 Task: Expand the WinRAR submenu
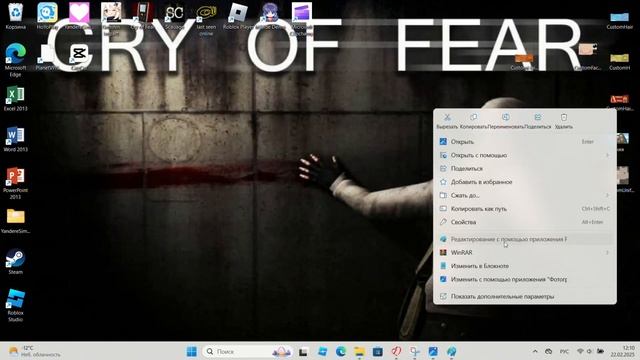pos(524,253)
